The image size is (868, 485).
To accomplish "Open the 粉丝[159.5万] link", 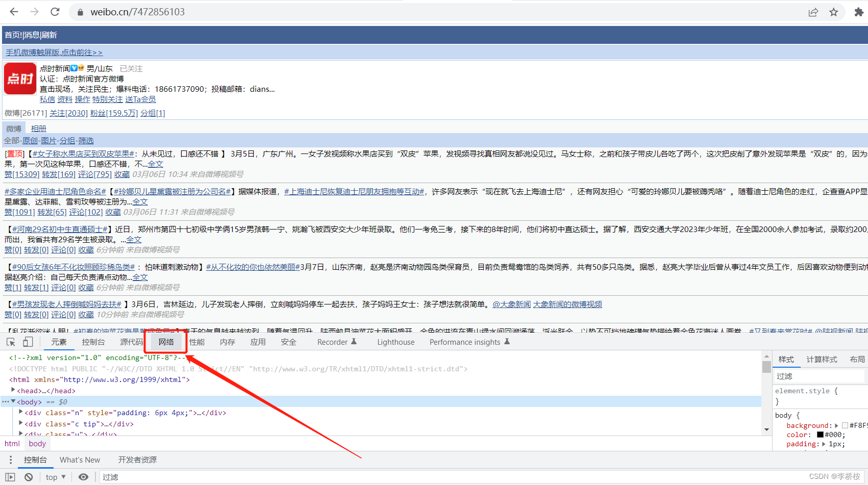I will pos(114,113).
